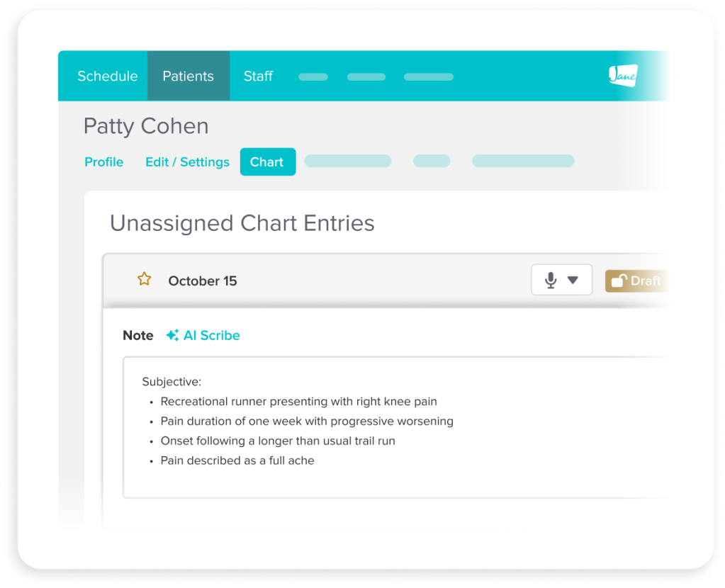Click the Draft status button

pos(638,280)
